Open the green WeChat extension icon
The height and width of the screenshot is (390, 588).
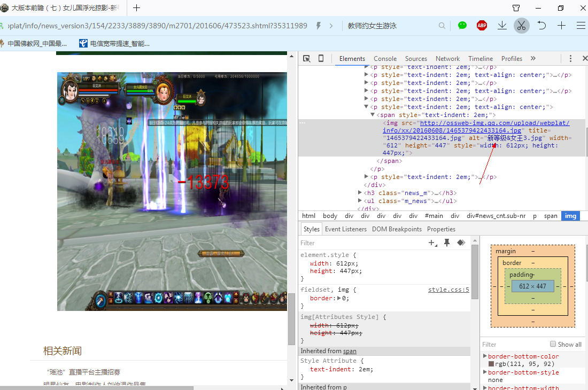462,26
